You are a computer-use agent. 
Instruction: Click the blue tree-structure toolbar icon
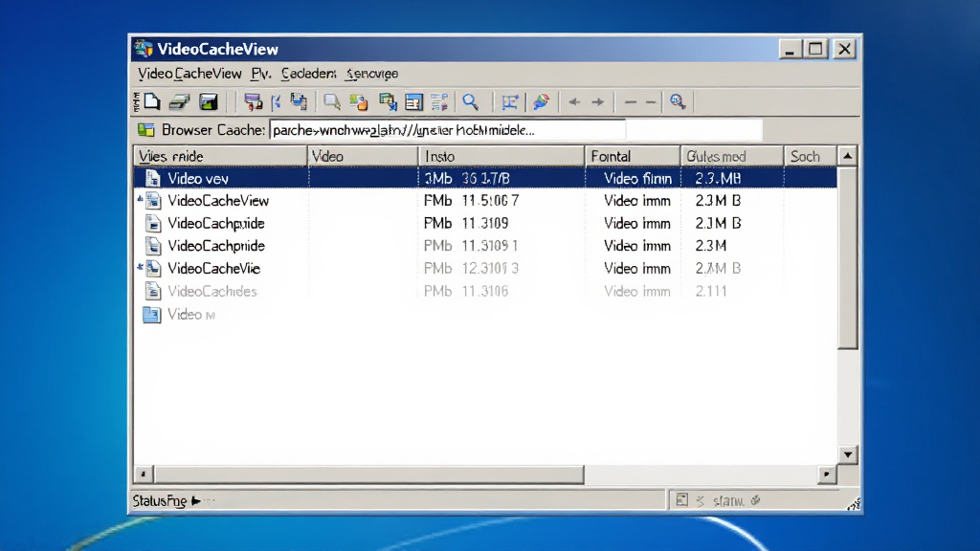(x=510, y=101)
